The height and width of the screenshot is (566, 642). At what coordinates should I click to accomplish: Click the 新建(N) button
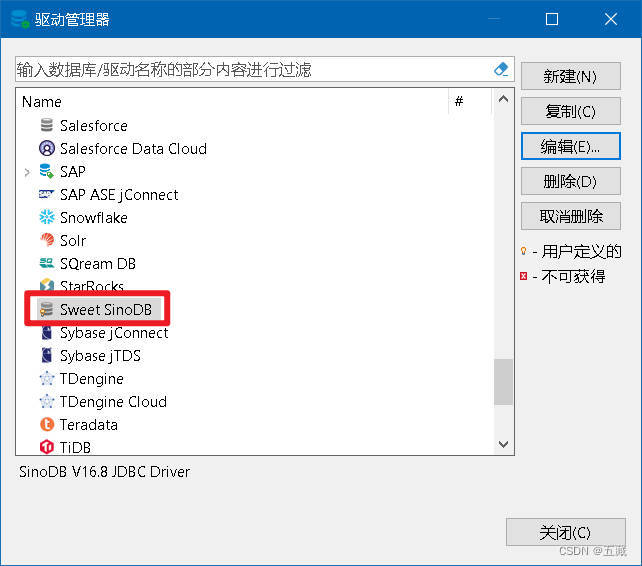tap(571, 76)
